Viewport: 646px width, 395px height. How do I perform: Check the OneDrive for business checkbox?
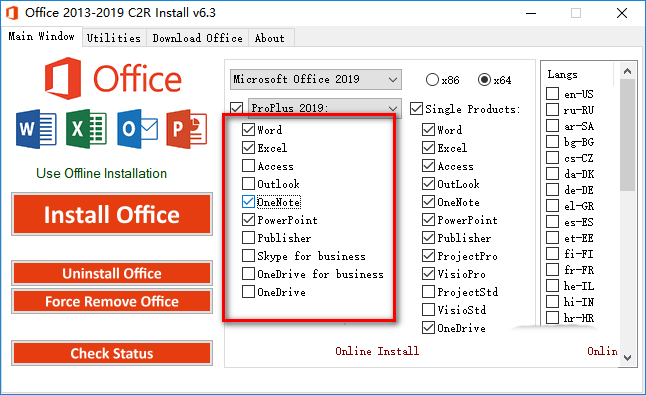pos(248,274)
